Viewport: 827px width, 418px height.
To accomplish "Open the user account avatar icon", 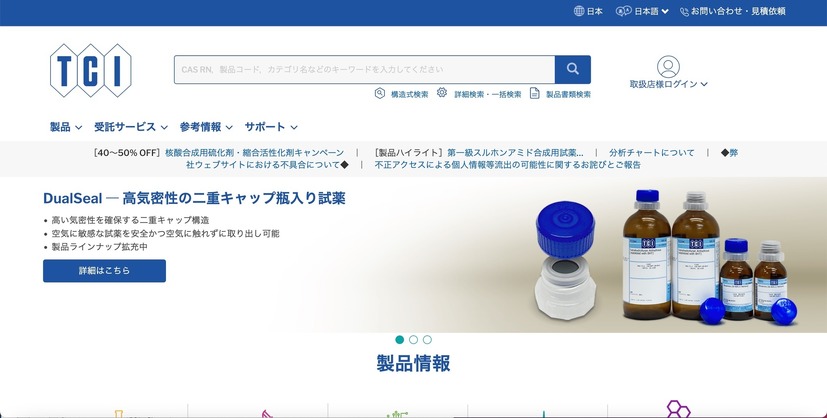I will coord(668,67).
